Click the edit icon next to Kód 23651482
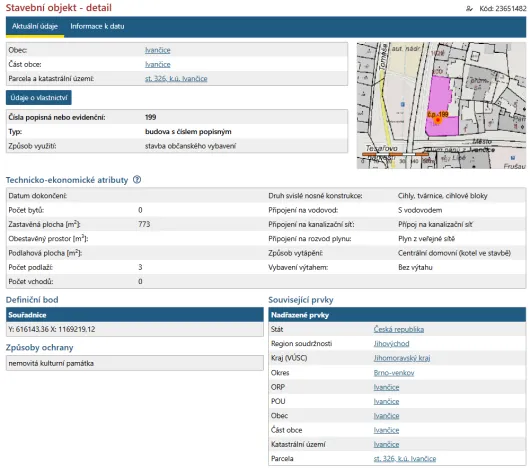530x468 pixels. (x=469, y=8)
